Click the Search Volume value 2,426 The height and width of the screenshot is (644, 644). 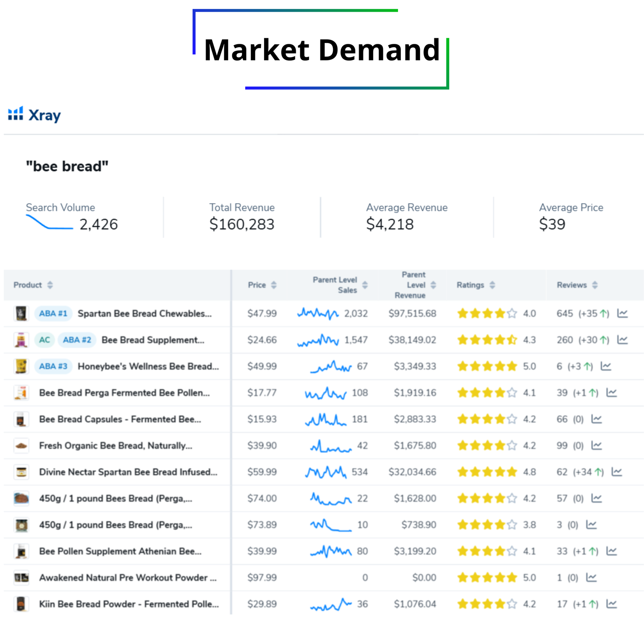click(99, 224)
